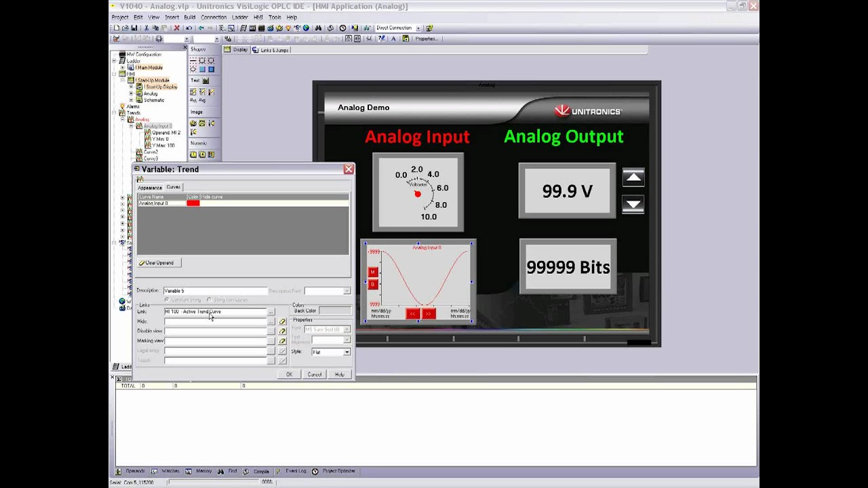Click the New project icon in toolbar
The height and width of the screenshot is (488, 868).
(117, 28)
